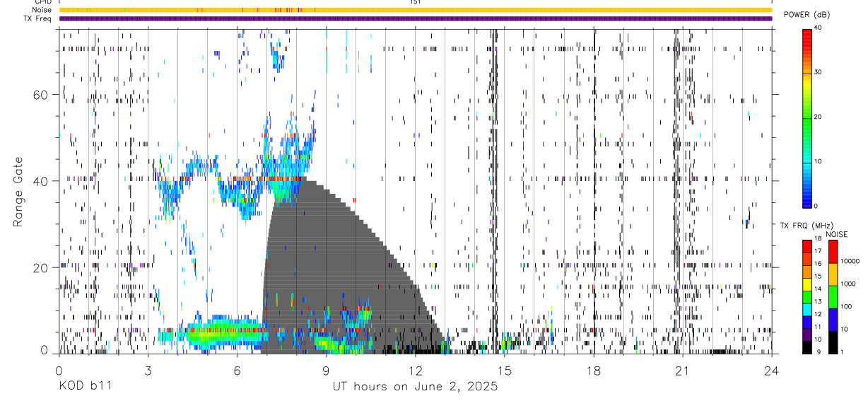Click the 'NOISE' legend title
This screenshot has width=868, height=401.
pyautogui.click(x=837, y=234)
